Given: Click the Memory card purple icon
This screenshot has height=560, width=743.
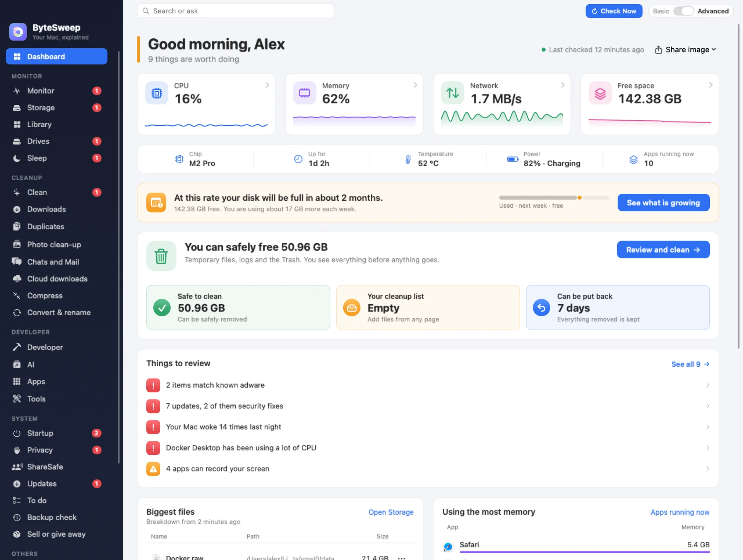Looking at the screenshot, I should click(x=305, y=93).
